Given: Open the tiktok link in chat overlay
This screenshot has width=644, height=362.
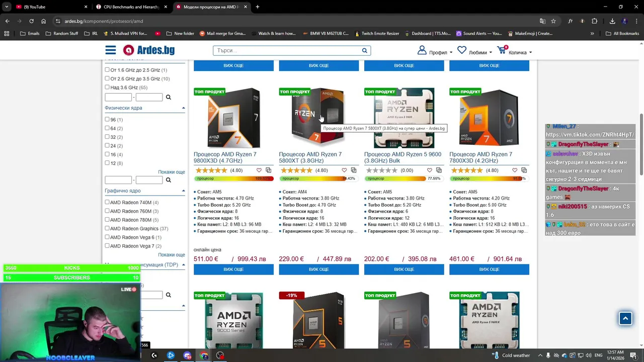Looking at the screenshot, I should (590, 135).
